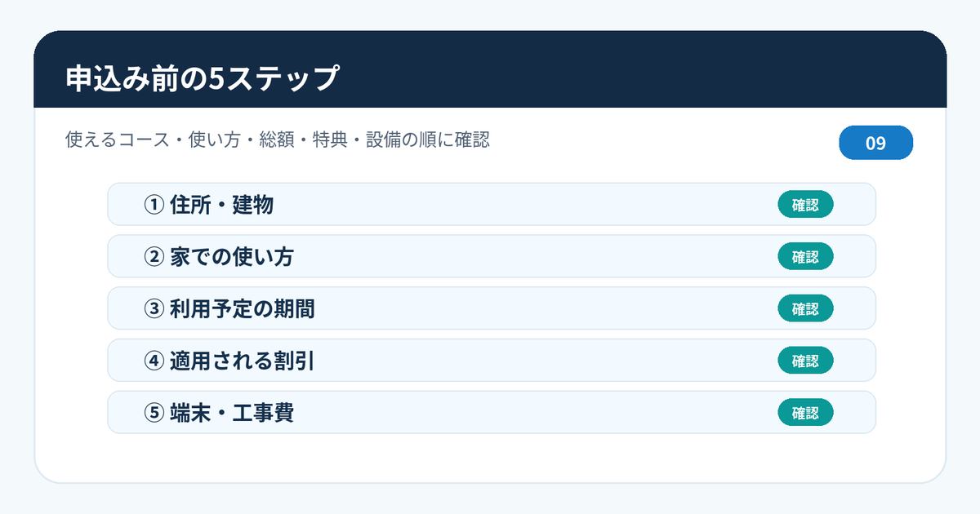Select the ① 住所・建物 step row
This screenshot has width=980, height=514.
pyautogui.click(x=492, y=204)
